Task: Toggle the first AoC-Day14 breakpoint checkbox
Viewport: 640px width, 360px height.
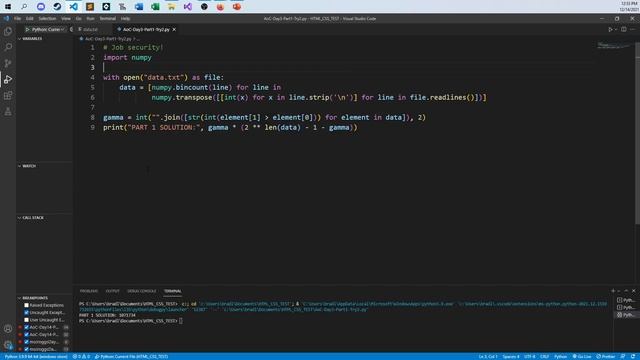Action: coord(27,327)
